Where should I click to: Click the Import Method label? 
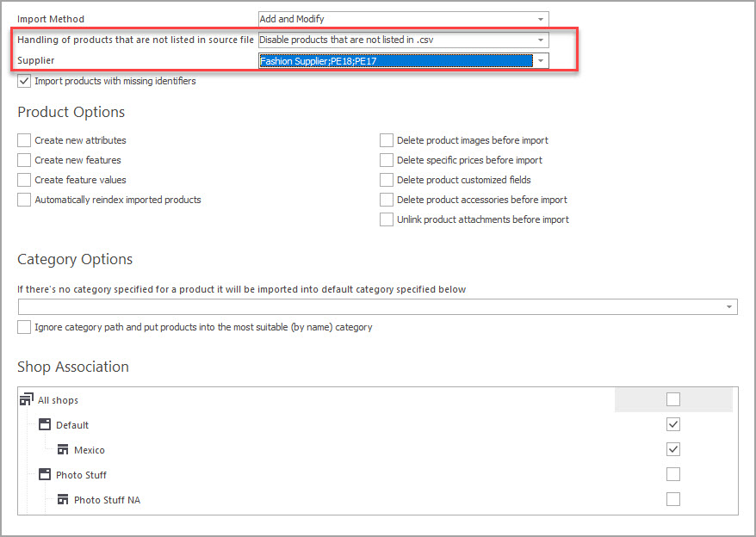(51, 19)
